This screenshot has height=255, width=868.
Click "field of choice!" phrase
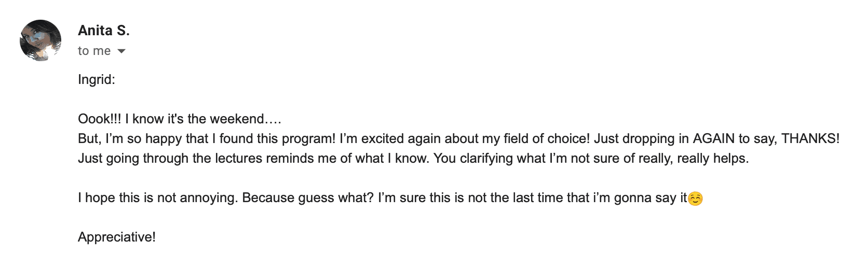(546, 138)
